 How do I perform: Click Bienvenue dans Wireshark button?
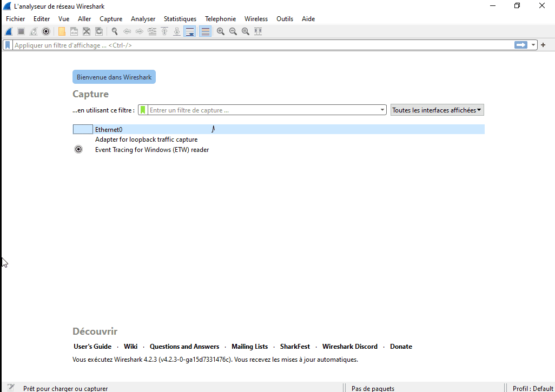114,77
